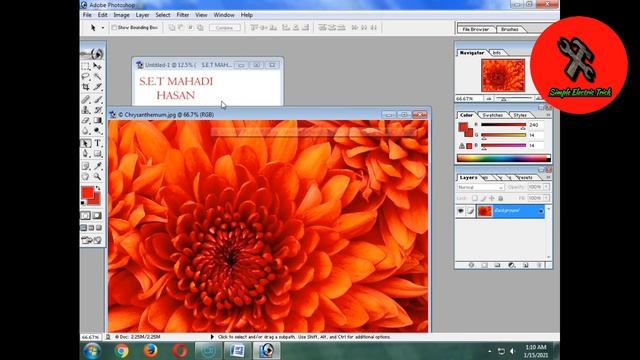Open the File Browser tab
Viewport: 640px width, 360px height.
click(476, 29)
